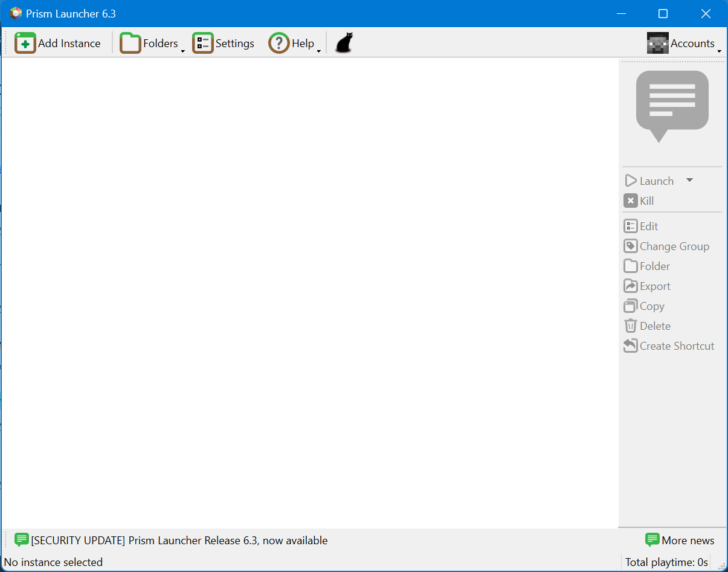The image size is (728, 572).
Task: Click the Add Instance plus icon
Action: tap(25, 43)
